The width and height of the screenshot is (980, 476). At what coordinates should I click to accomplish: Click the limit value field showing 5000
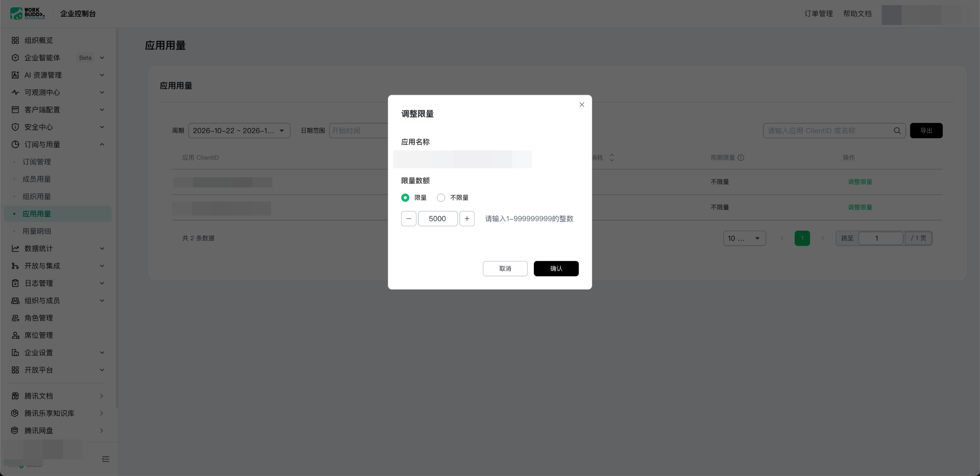coord(437,219)
